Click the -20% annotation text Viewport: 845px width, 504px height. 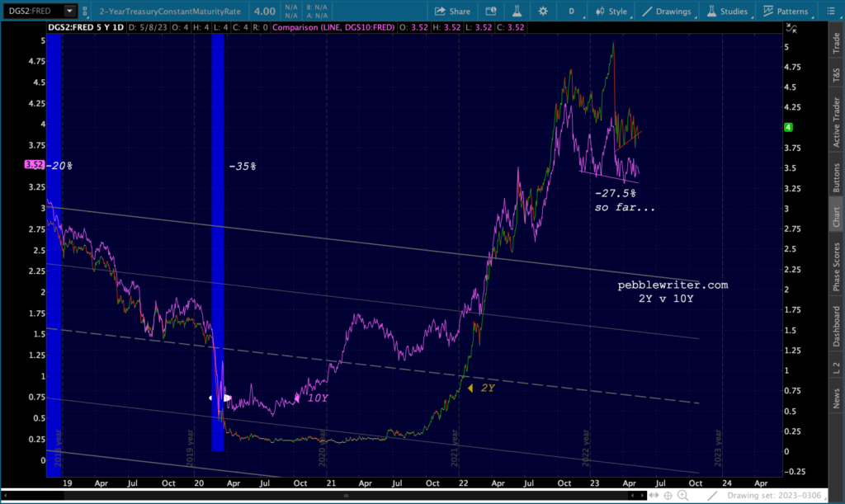(x=59, y=166)
